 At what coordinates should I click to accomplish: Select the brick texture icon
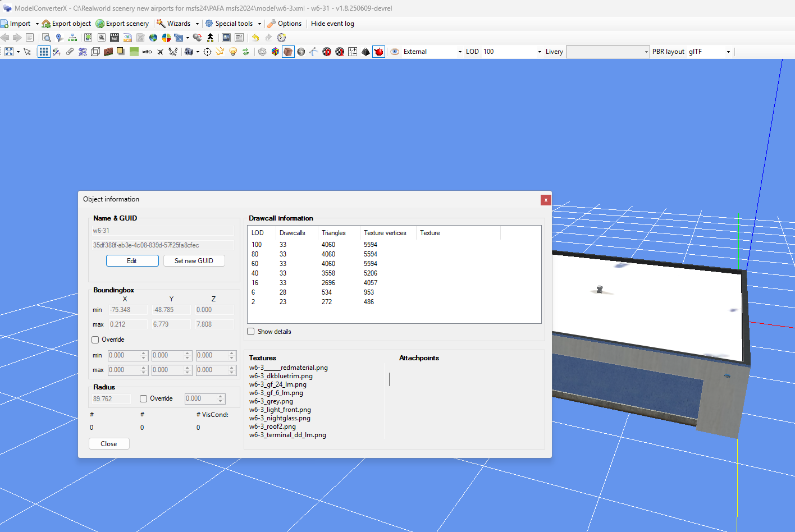(x=108, y=51)
